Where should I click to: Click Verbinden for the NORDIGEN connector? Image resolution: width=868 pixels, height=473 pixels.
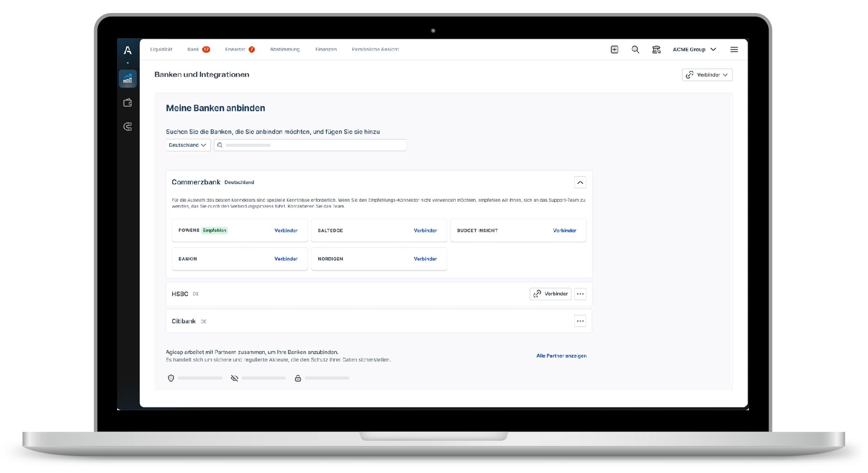tap(425, 259)
